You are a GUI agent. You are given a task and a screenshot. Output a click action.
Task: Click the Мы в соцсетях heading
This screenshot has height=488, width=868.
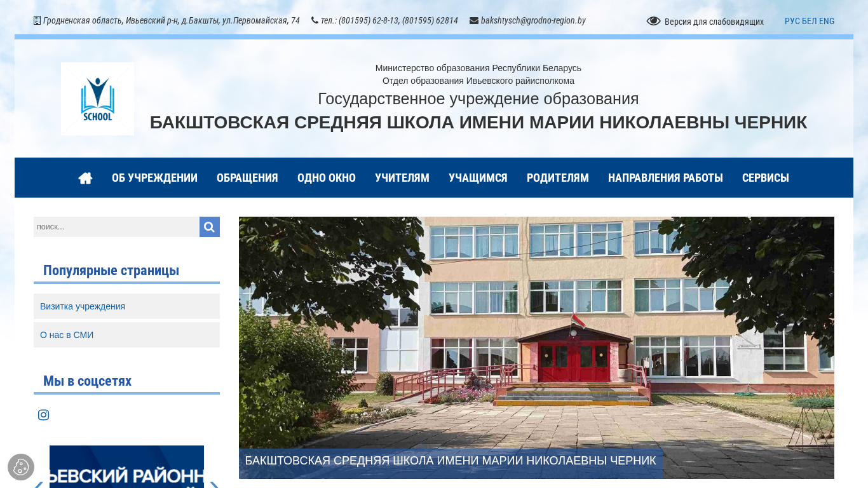[87, 381]
